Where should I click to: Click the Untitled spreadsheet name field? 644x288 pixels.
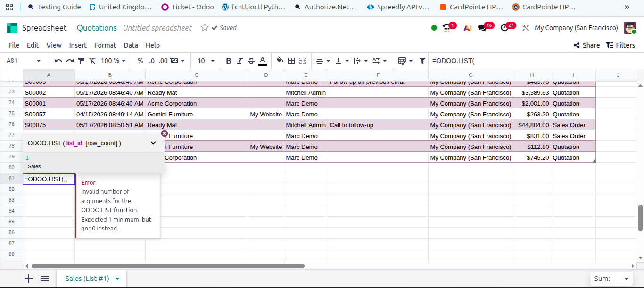(x=157, y=28)
